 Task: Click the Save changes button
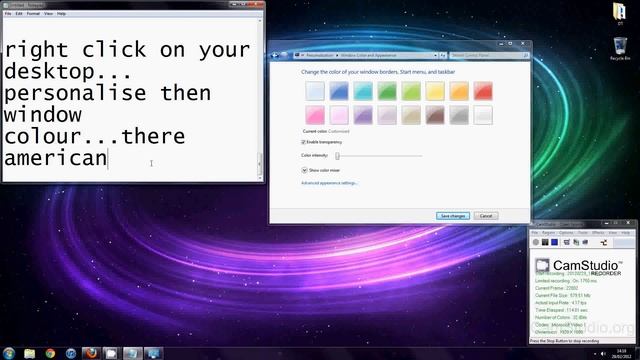point(453,216)
